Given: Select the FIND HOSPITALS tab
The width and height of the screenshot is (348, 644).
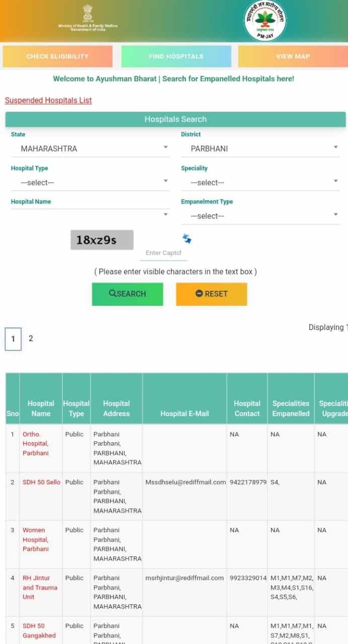Looking at the screenshot, I should pyautogui.click(x=176, y=56).
